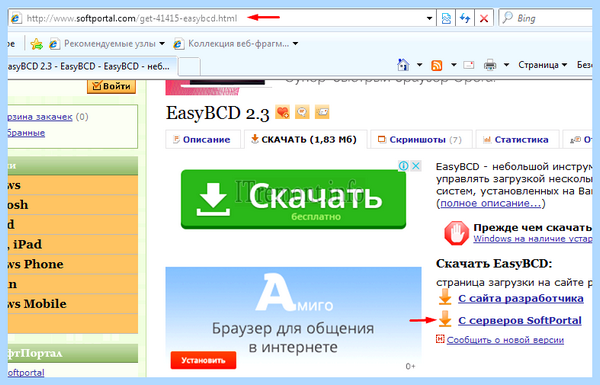This screenshot has height=385, width=600.
Task: Select the Windows Phone sidebar category
Action: coord(73,264)
